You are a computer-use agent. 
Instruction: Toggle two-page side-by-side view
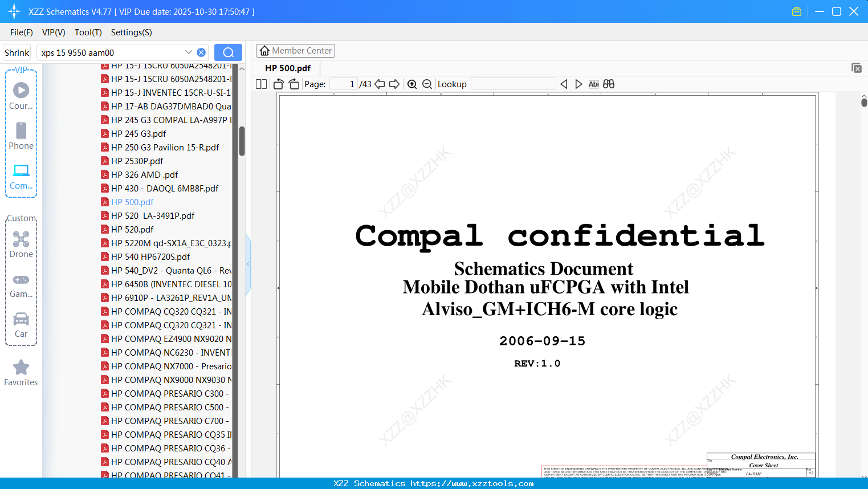click(x=262, y=84)
